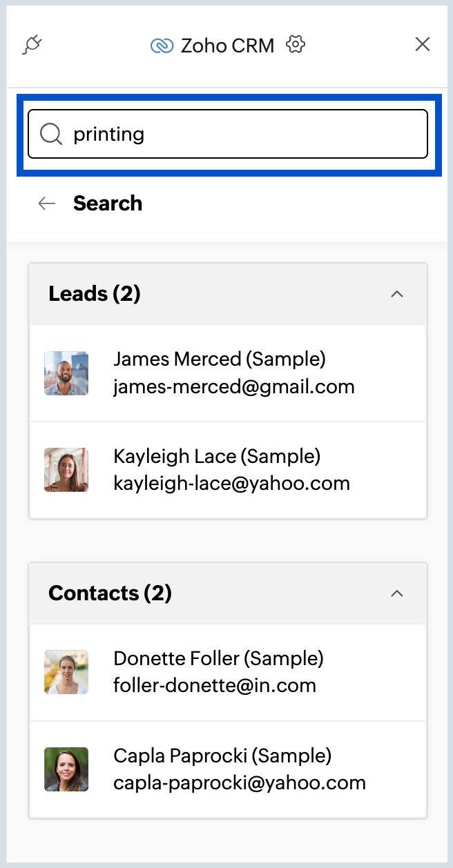Viewport: 453px width, 868px height.
Task: Open Capla Paprocki profile photo
Action: point(66,769)
